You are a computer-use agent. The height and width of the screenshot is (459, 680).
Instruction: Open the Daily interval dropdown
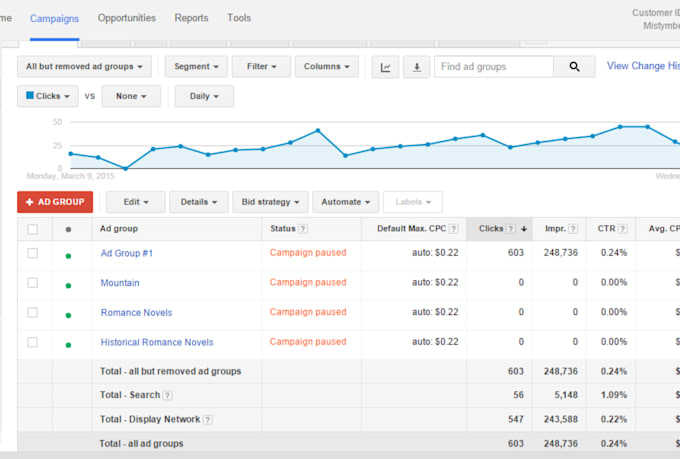[x=204, y=96]
